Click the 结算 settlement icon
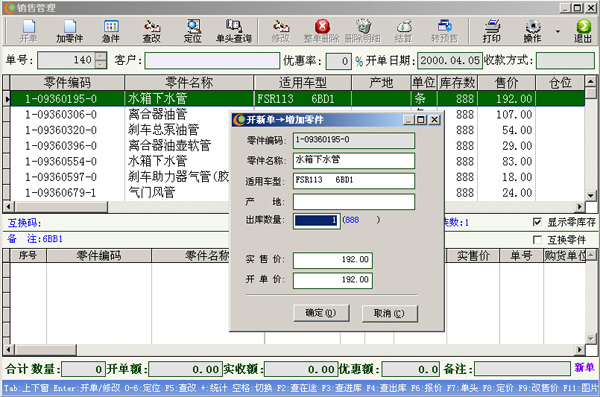The width and height of the screenshot is (600, 397). (404, 31)
